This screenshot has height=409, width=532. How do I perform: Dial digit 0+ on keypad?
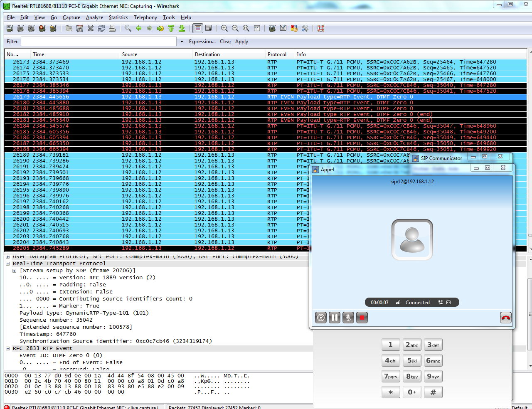point(412,392)
